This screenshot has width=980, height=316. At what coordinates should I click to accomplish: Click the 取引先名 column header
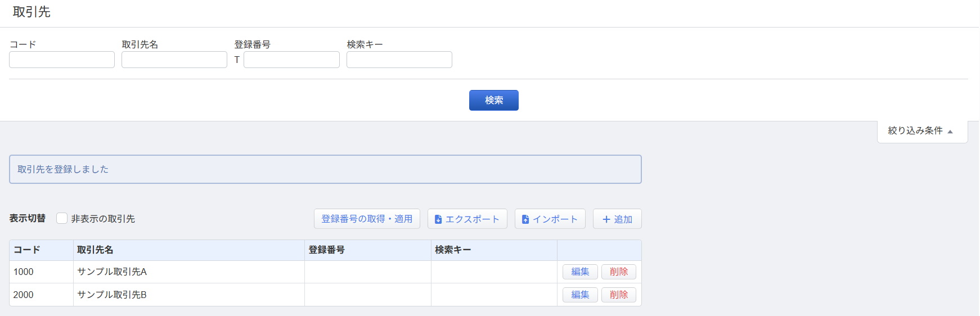[x=95, y=250]
